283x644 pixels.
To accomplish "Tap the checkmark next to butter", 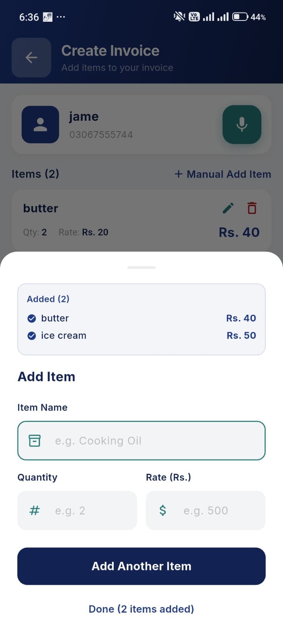I will pos(32,318).
